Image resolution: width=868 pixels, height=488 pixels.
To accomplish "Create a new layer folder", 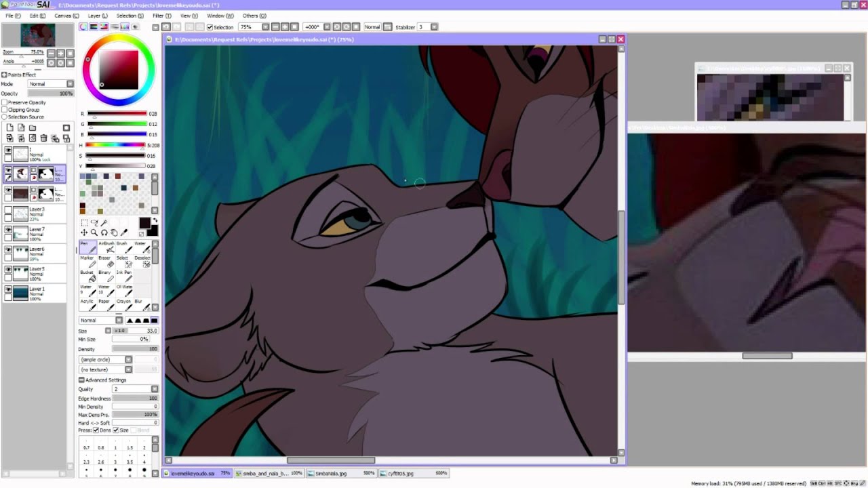I will pos(33,127).
